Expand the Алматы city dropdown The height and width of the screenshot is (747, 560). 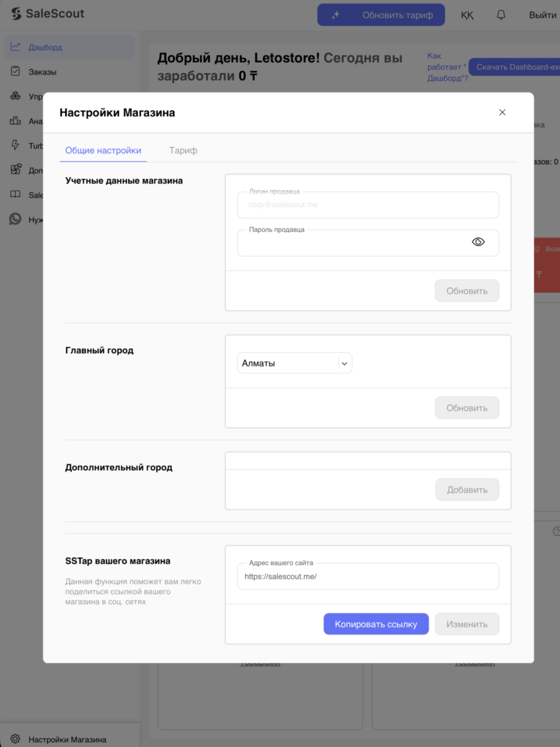pos(294,363)
